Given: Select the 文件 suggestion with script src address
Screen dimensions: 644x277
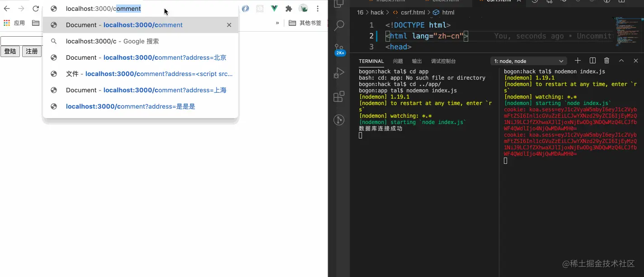Looking at the screenshot, I should click(141, 74).
